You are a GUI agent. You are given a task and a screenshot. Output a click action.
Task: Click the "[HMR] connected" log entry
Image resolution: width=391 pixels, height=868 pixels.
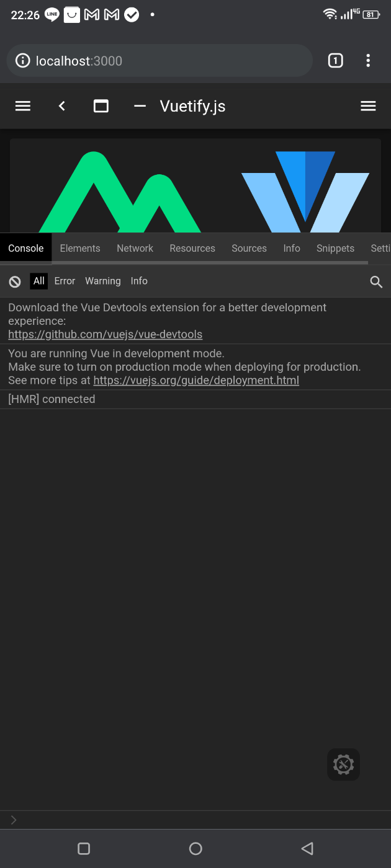[x=195, y=399]
